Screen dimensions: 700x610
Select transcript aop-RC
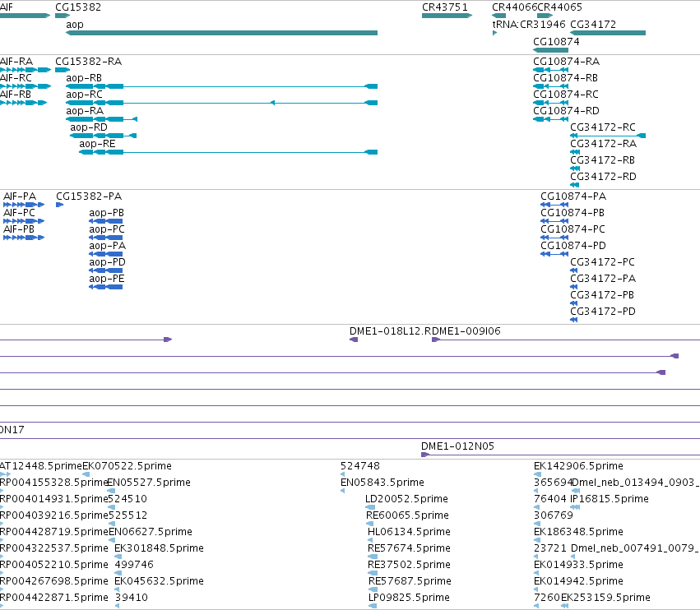(x=221, y=103)
